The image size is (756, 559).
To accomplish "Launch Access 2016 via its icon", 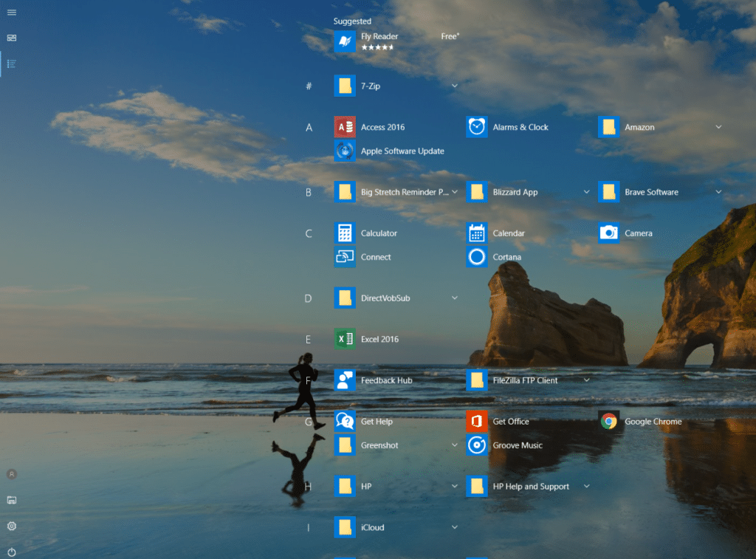I will click(345, 127).
